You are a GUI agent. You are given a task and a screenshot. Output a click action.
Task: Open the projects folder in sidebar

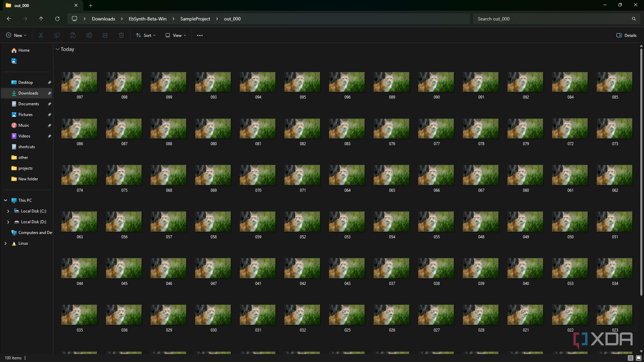[25, 168]
